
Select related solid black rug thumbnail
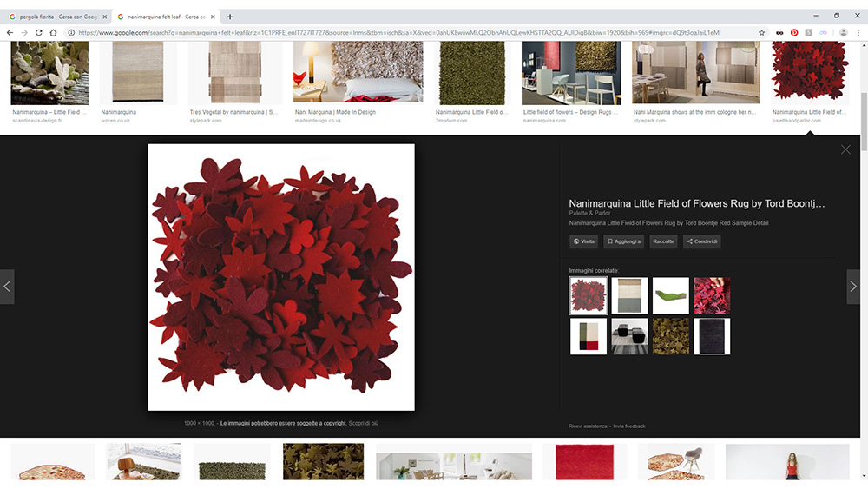pyautogui.click(x=712, y=336)
